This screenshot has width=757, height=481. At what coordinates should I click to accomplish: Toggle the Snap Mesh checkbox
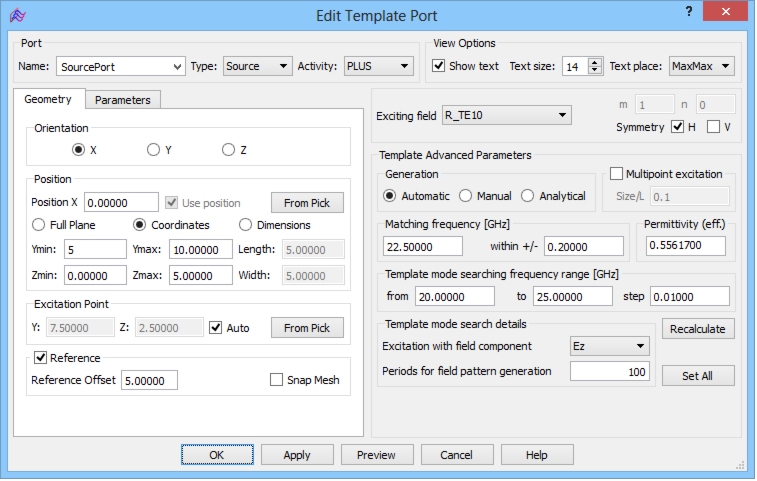point(276,380)
